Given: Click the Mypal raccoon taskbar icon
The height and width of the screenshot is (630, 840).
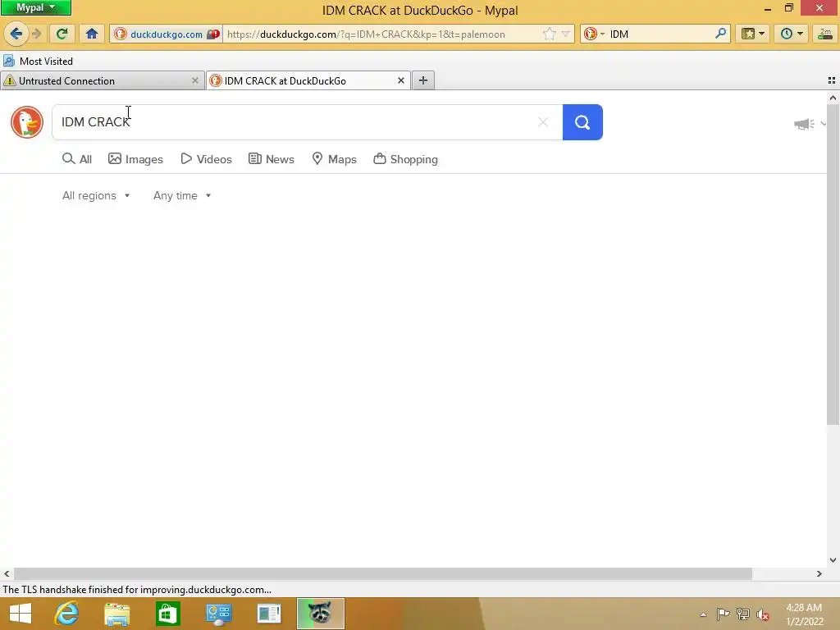Looking at the screenshot, I should pyautogui.click(x=321, y=614).
